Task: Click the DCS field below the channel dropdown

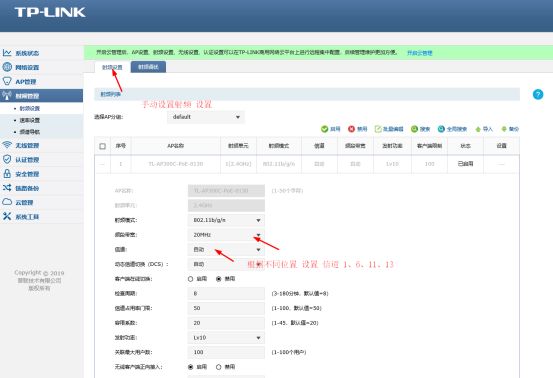Action: tap(226, 264)
